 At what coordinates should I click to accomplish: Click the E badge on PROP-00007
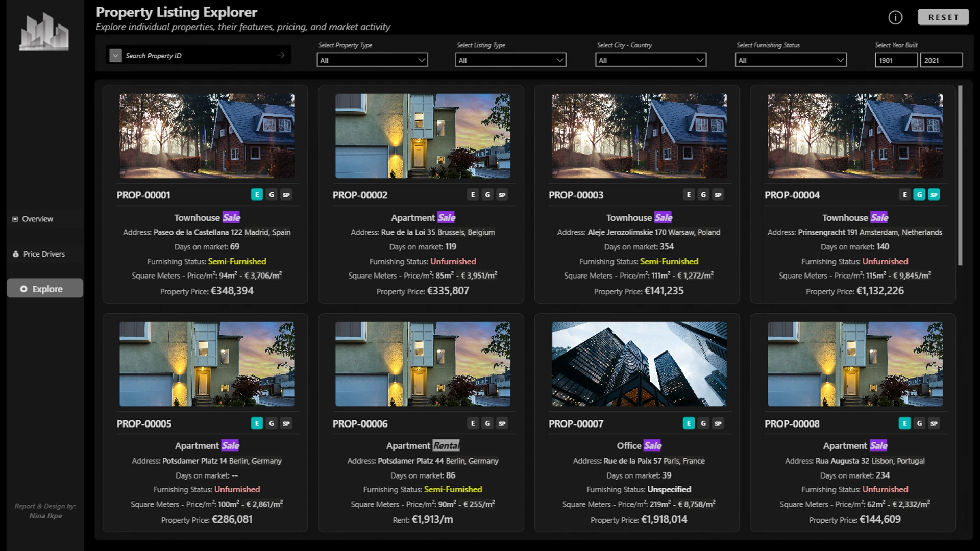(689, 423)
